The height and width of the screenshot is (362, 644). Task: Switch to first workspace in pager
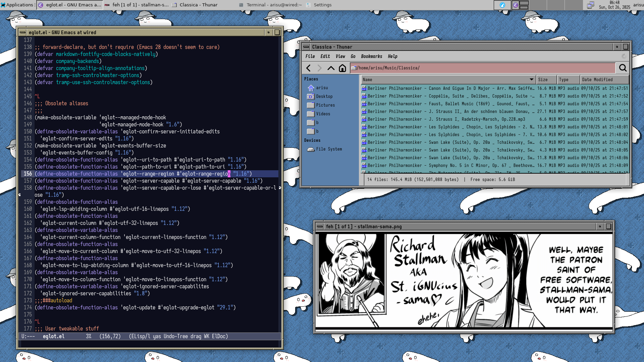502,5
